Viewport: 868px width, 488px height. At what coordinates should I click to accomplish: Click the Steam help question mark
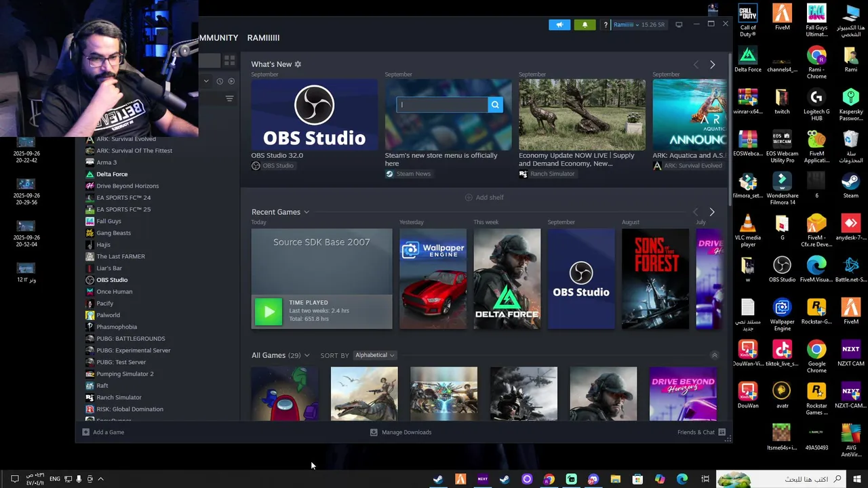[606, 25]
